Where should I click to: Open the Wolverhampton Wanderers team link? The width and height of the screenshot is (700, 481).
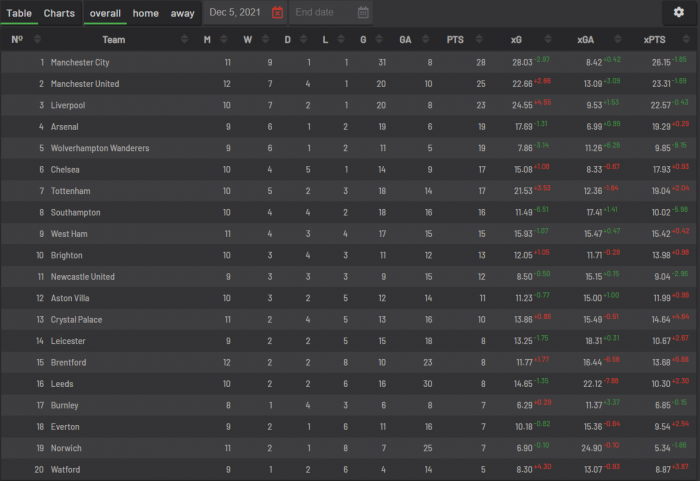pyautogui.click(x=100, y=148)
